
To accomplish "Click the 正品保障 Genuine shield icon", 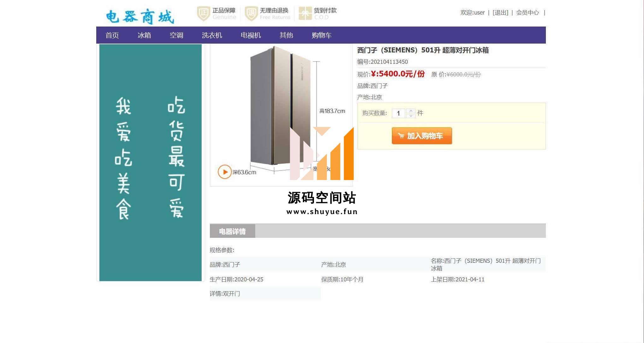I will pos(204,14).
